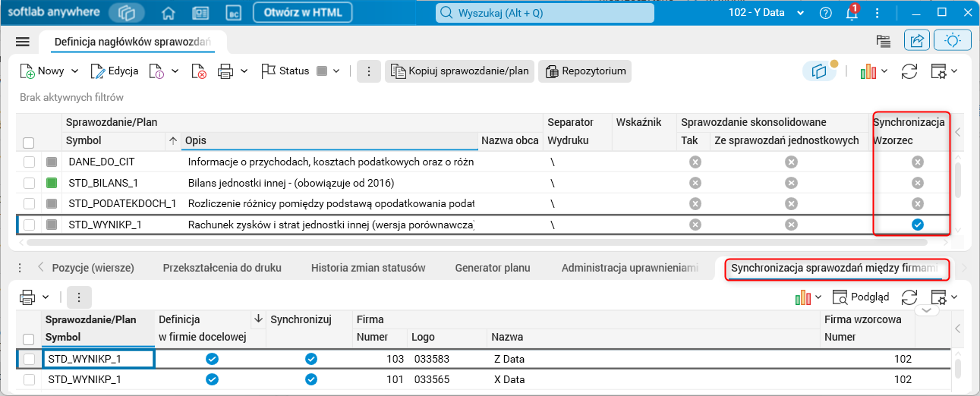
Task: Click Kopiuj sprawozdanie/plan button
Action: click(x=460, y=71)
